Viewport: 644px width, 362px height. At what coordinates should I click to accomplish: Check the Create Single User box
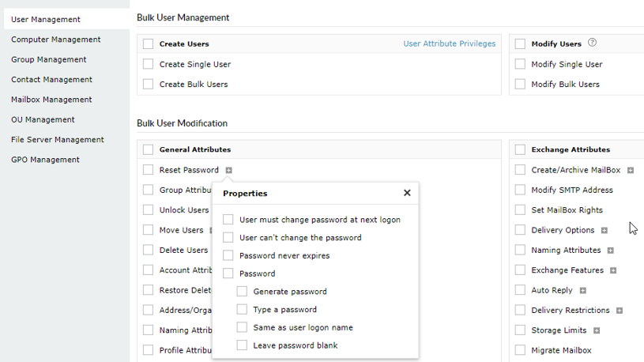[x=148, y=65]
